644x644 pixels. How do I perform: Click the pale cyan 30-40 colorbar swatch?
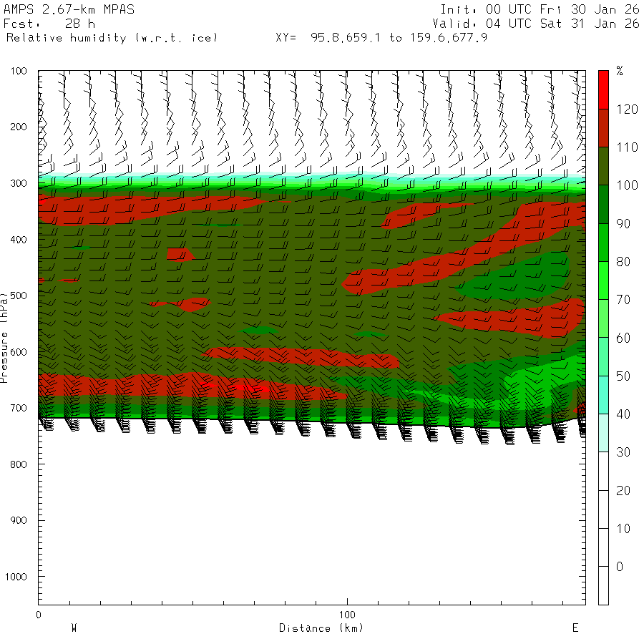pyautogui.click(x=603, y=433)
